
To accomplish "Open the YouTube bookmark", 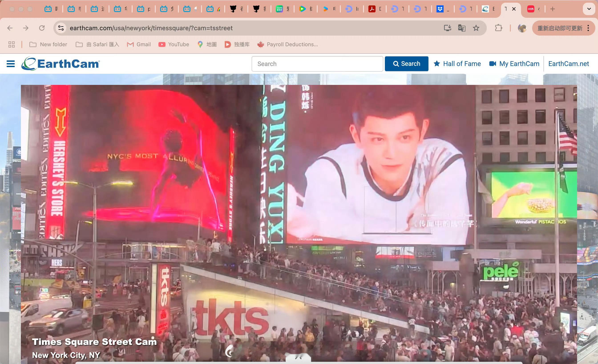I will pyautogui.click(x=174, y=44).
